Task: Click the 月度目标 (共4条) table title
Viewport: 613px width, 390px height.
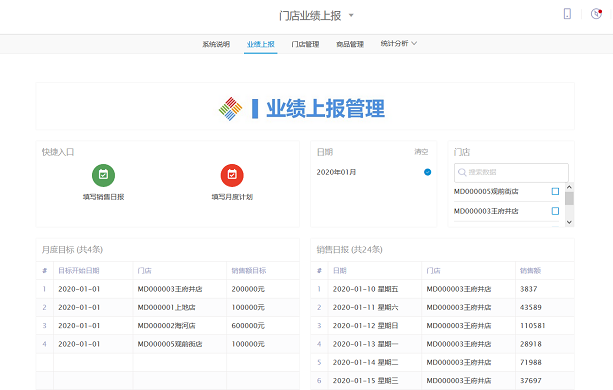Action: (x=72, y=249)
